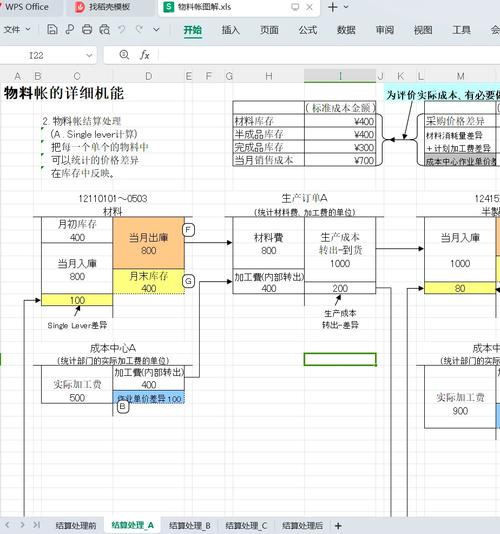This screenshot has height=534, width=500.
Task: Select column I header
Action: (x=340, y=76)
